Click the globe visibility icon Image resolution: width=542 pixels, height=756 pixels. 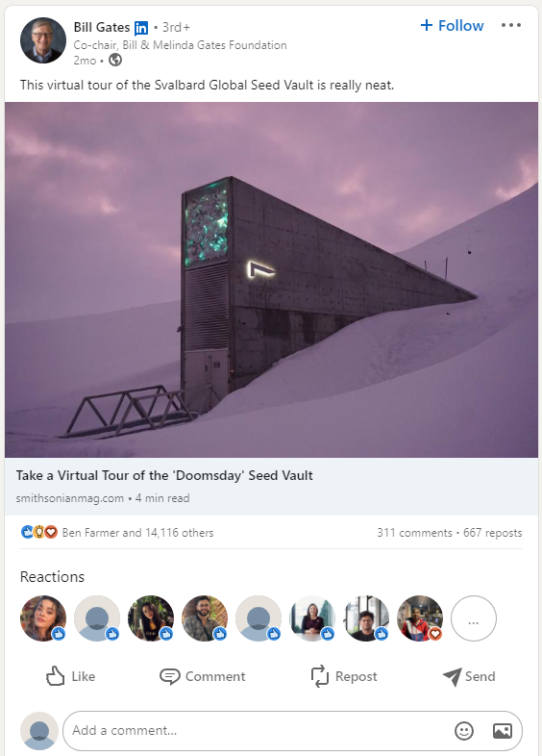tap(115, 60)
